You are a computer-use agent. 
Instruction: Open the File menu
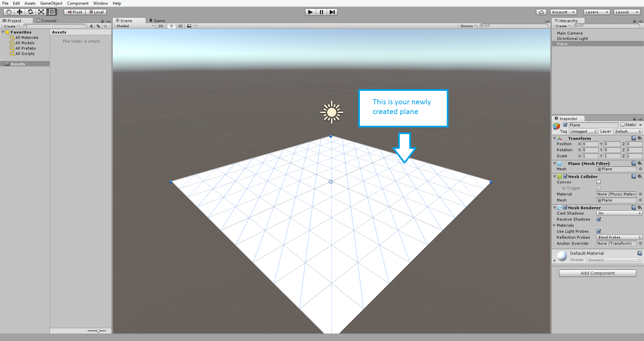5,3
